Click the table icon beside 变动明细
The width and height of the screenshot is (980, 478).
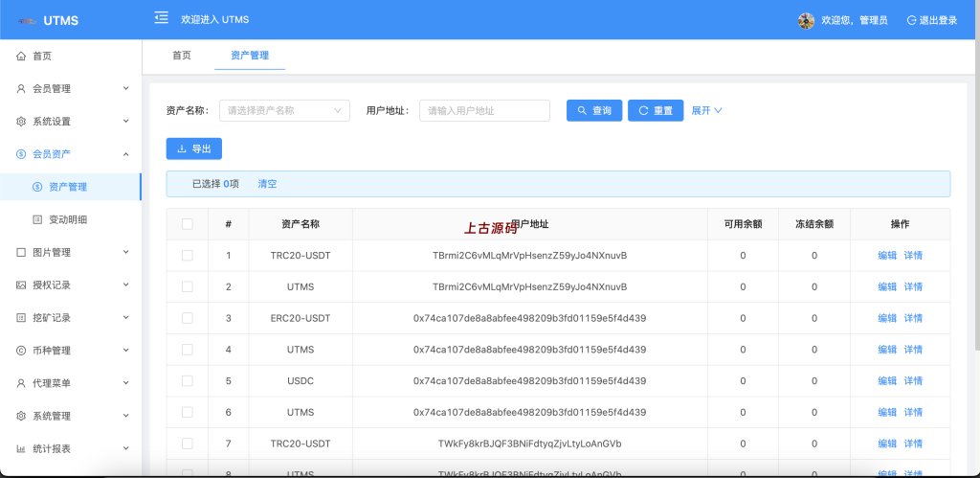[x=37, y=219]
